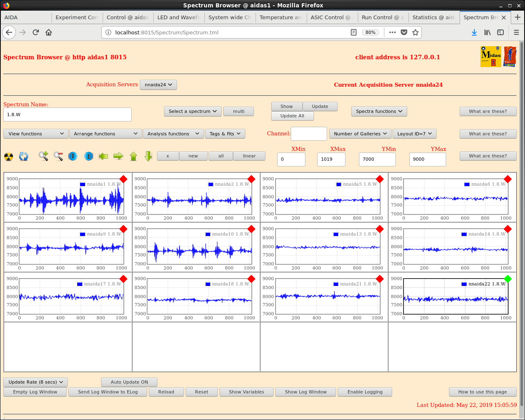Open the Acquisition Servers nnaida24 dropdown

pyautogui.click(x=158, y=85)
